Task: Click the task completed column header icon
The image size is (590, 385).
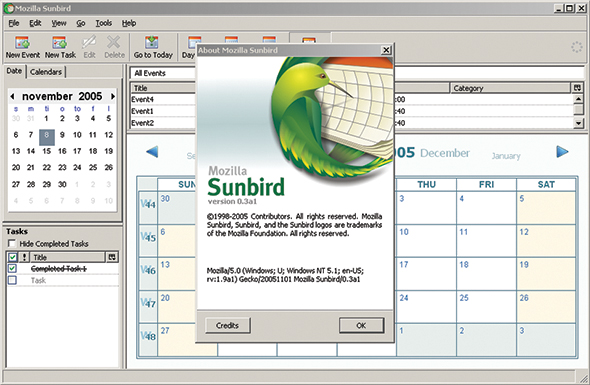Action: (12, 257)
